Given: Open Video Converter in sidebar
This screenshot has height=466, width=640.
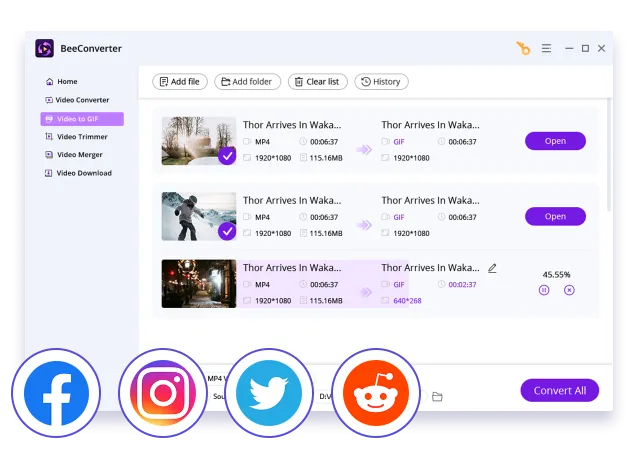Looking at the screenshot, I should 77,100.
